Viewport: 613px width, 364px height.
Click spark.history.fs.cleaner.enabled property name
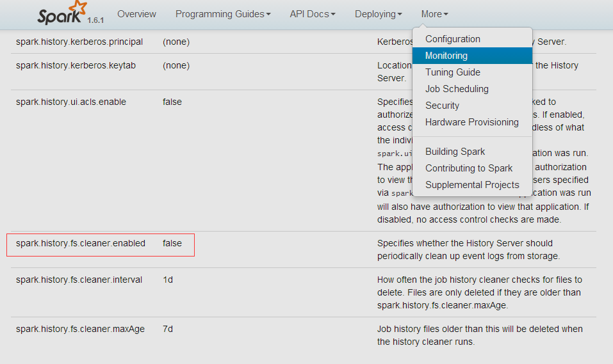81,243
